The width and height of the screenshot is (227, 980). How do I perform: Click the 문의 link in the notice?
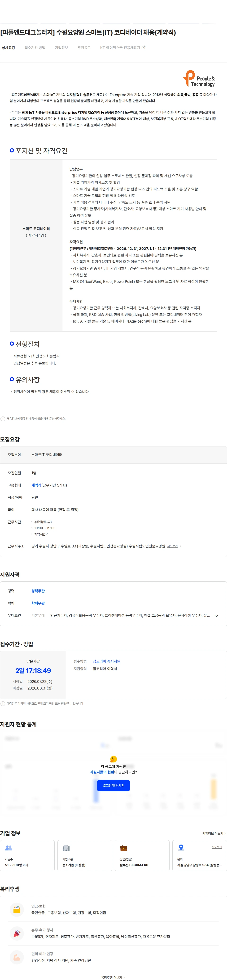[x=52, y=418]
